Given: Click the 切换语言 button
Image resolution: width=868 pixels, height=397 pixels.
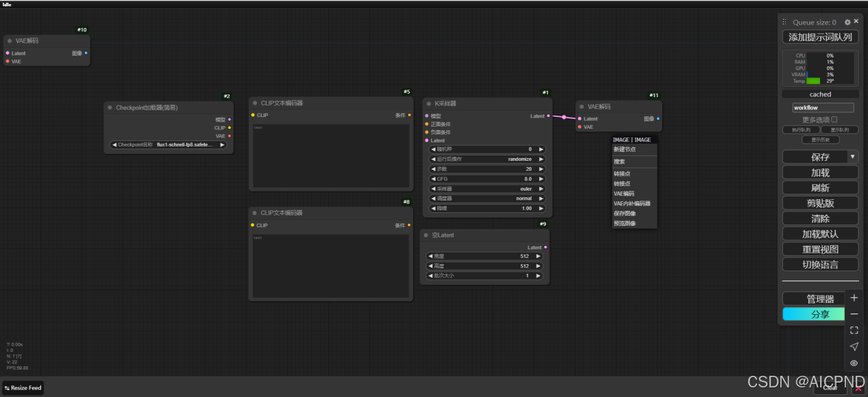Looking at the screenshot, I should click(x=820, y=264).
